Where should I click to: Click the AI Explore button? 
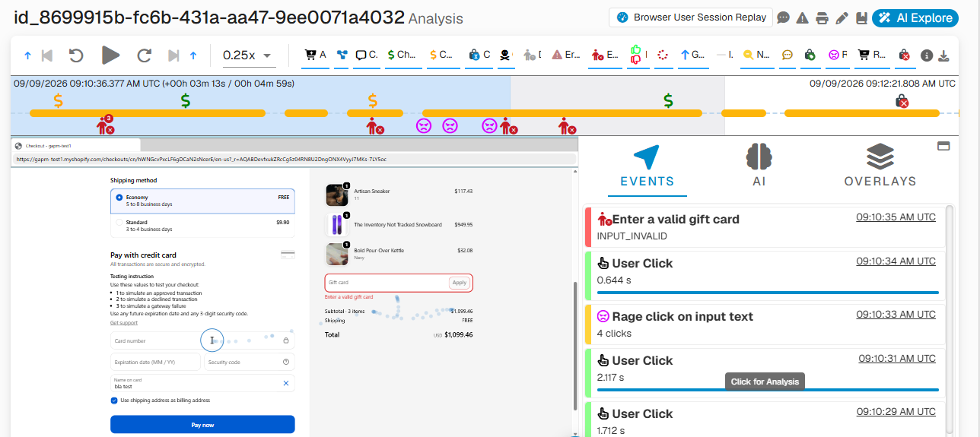pos(915,18)
